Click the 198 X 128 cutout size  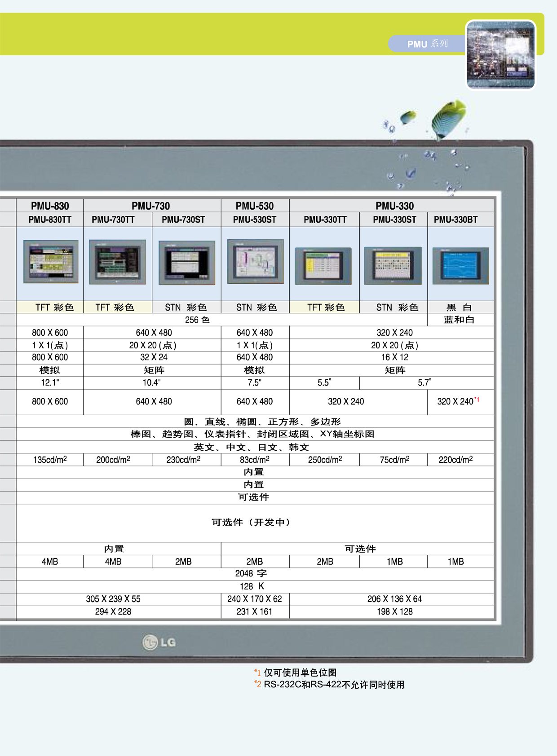(394, 611)
